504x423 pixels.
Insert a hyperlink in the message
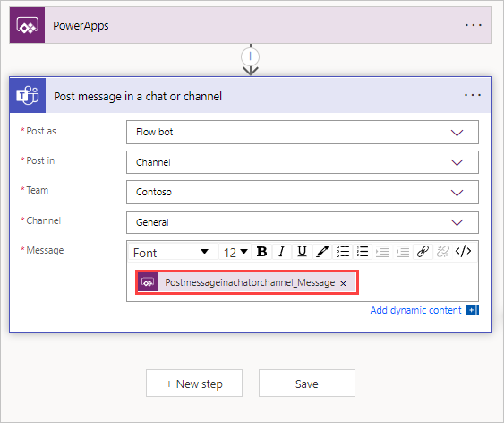point(423,252)
